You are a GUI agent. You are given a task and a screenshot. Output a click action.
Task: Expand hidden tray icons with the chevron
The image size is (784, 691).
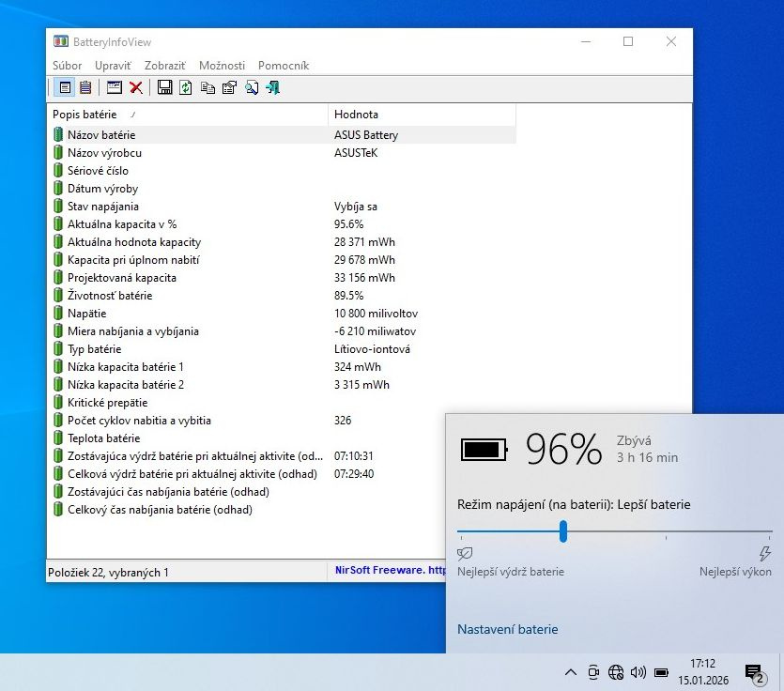tap(570, 672)
